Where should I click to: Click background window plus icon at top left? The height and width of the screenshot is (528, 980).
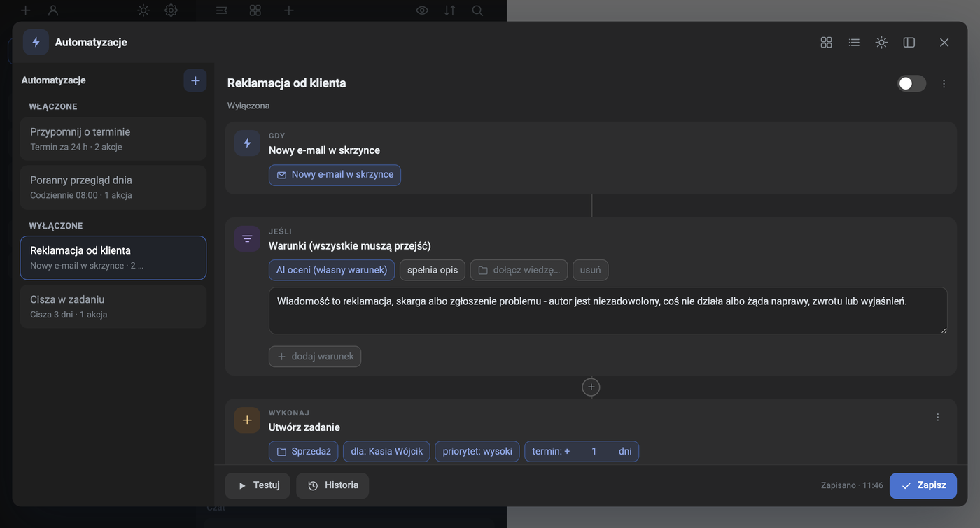(25, 10)
